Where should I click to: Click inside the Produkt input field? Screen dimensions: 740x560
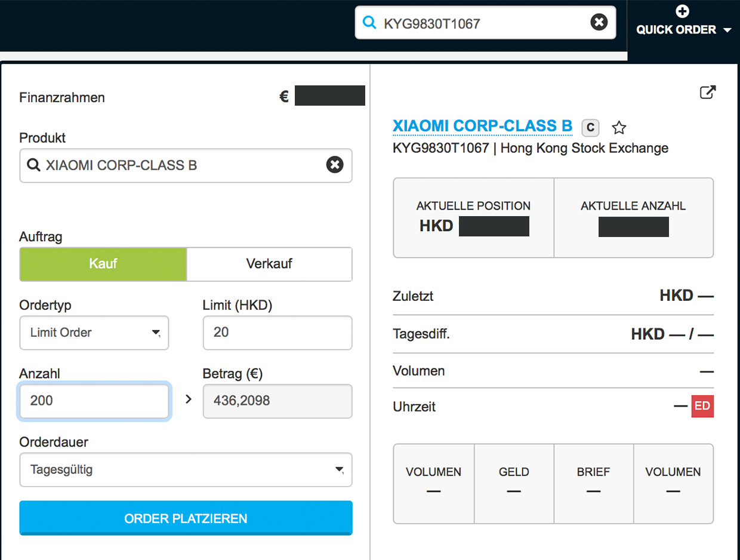(x=186, y=165)
